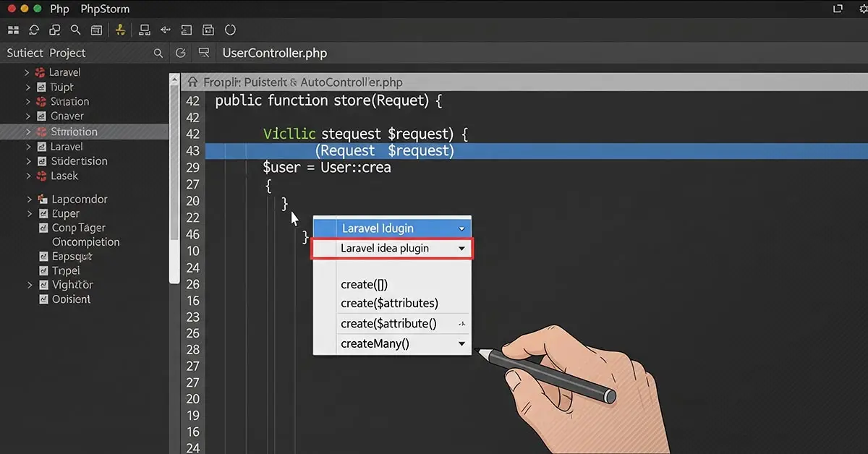Click the Project panel vertical scrollbar
The height and width of the screenshot is (454, 868).
[174, 178]
